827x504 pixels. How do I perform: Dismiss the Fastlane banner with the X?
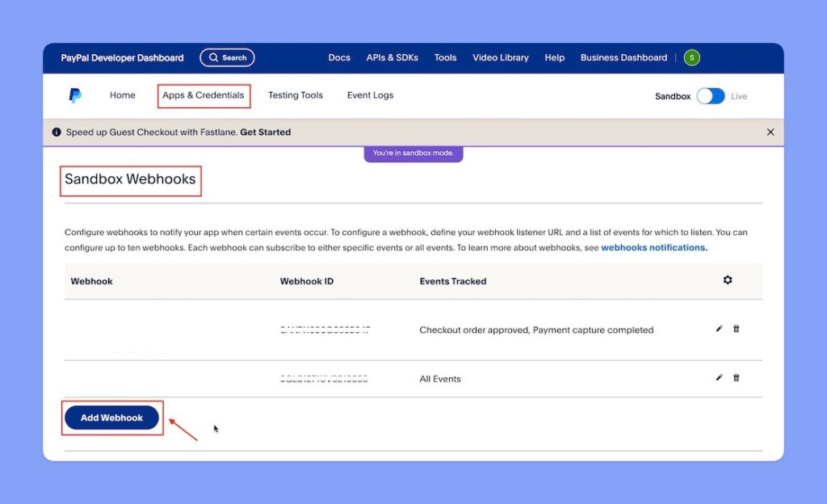pyautogui.click(x=770, y=132)
